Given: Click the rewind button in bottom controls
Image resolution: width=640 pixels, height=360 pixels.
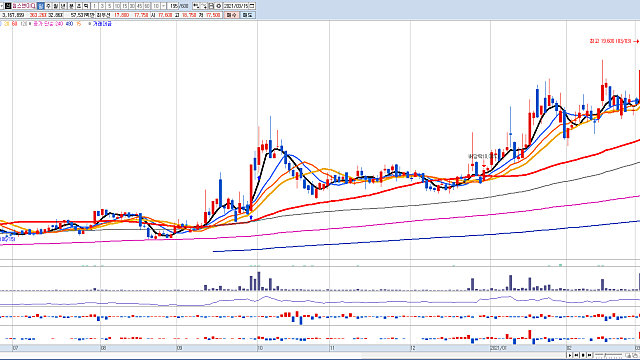Looking at the screenshot, I should 576,355.
